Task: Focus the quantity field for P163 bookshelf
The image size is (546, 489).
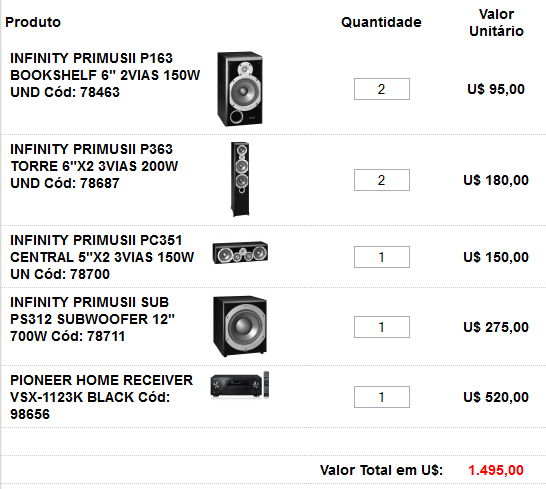Action: pyautogui.click(x=382, y=89)
